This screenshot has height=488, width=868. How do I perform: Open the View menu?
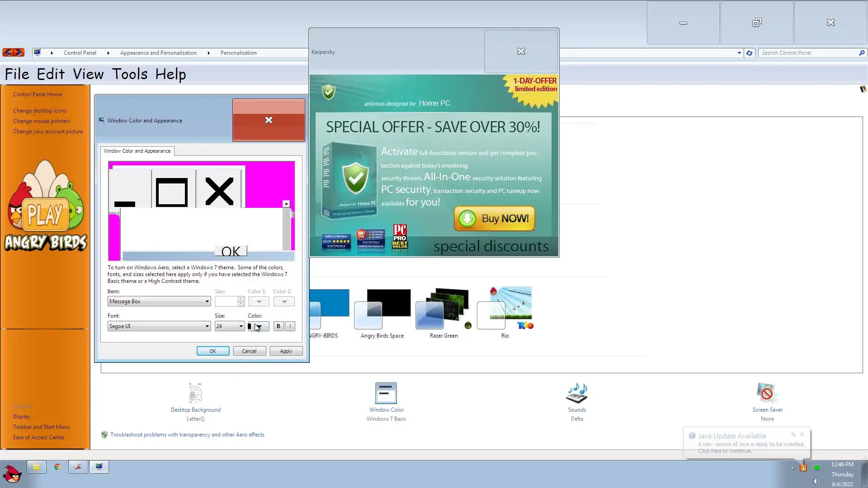click(88, 74)
